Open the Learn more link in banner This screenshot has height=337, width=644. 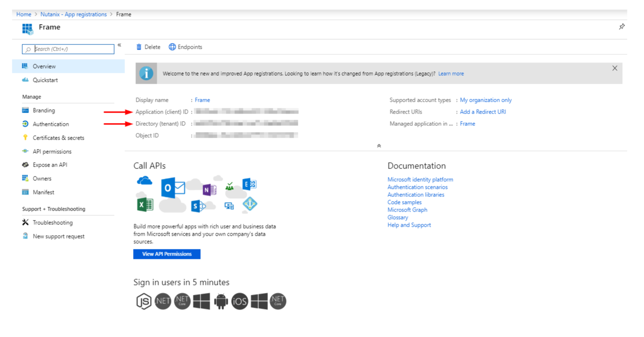coord(451,74)
